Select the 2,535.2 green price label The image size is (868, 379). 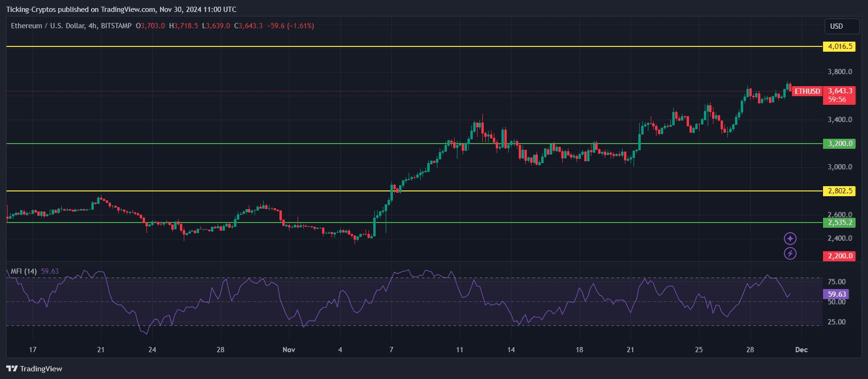840,223
